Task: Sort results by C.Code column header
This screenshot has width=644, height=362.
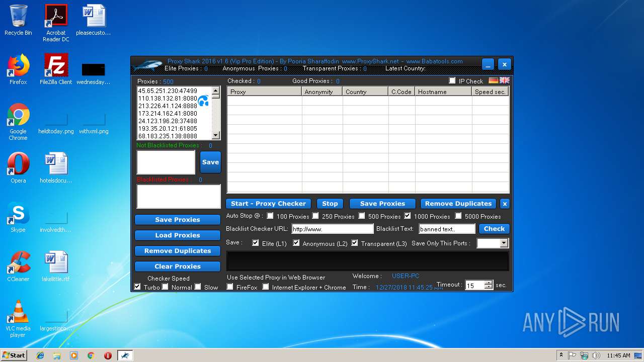Action: coord(401,92)
